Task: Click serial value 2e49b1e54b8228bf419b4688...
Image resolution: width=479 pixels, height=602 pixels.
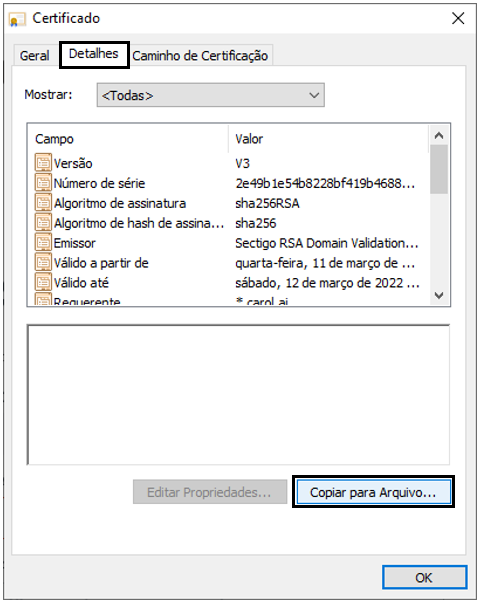Action: coord(325,183)
